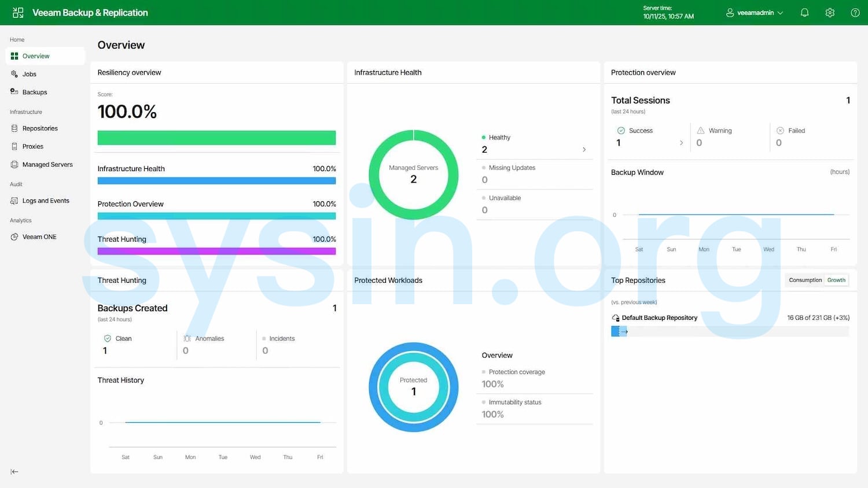Expand the Success sessions details
868x488 pixels.
(681, 143)
